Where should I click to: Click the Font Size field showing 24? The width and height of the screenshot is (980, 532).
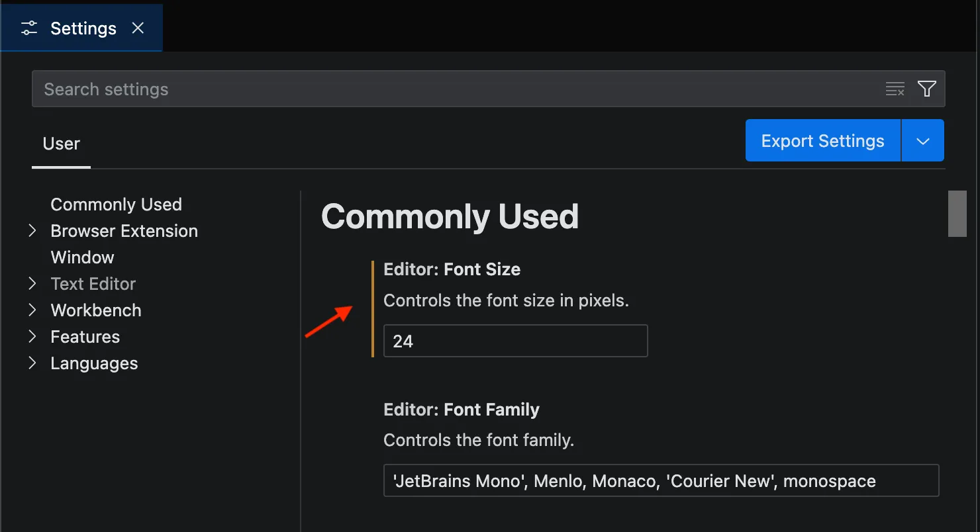point(515,341)
